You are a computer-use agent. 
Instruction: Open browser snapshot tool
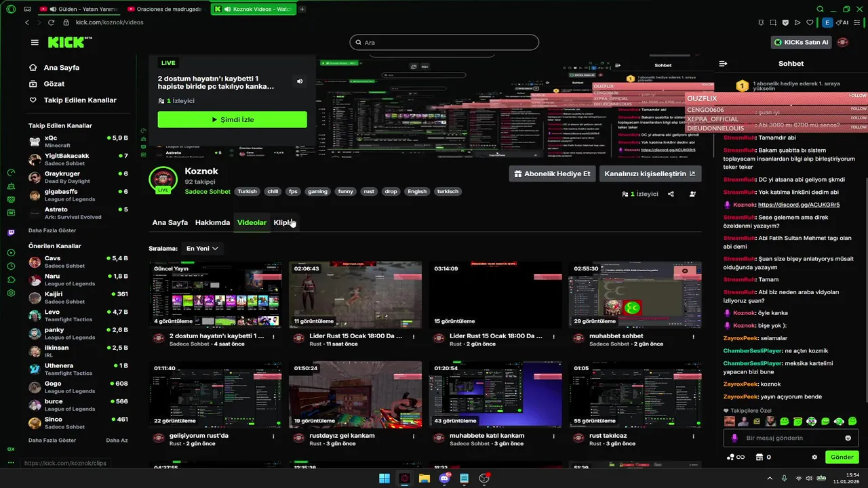click(x=774, y=22)
